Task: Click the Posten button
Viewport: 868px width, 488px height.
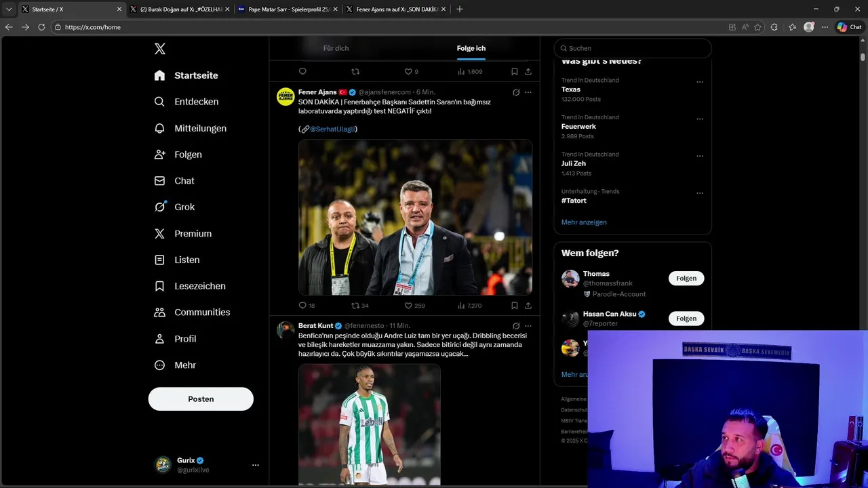Action: click(201, 399)
